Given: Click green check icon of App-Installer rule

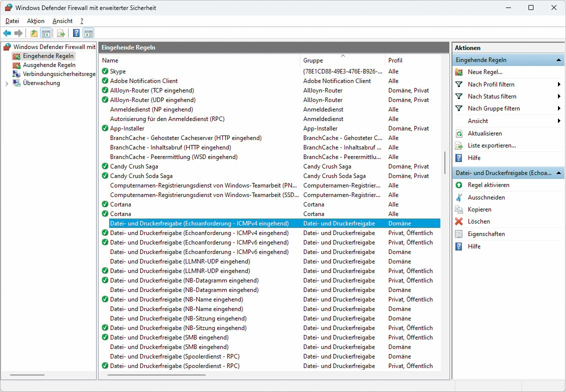Looking at the screenshot, I should tap(105, 128).
